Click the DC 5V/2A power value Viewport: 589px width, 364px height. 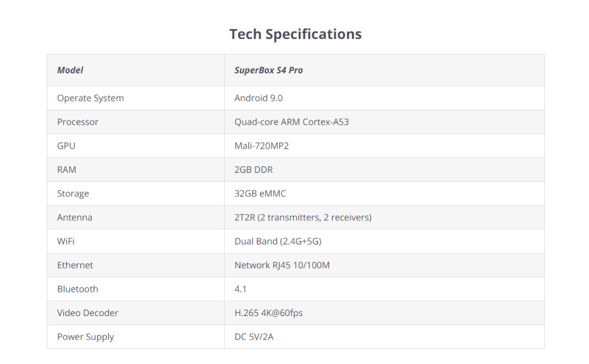(254, 337)
